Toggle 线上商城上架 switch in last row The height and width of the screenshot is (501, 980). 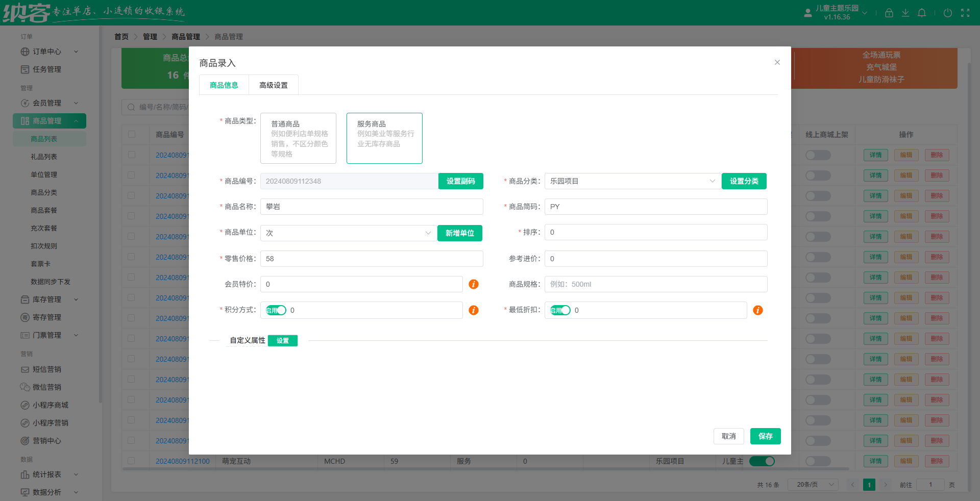[x=818, y=461]
